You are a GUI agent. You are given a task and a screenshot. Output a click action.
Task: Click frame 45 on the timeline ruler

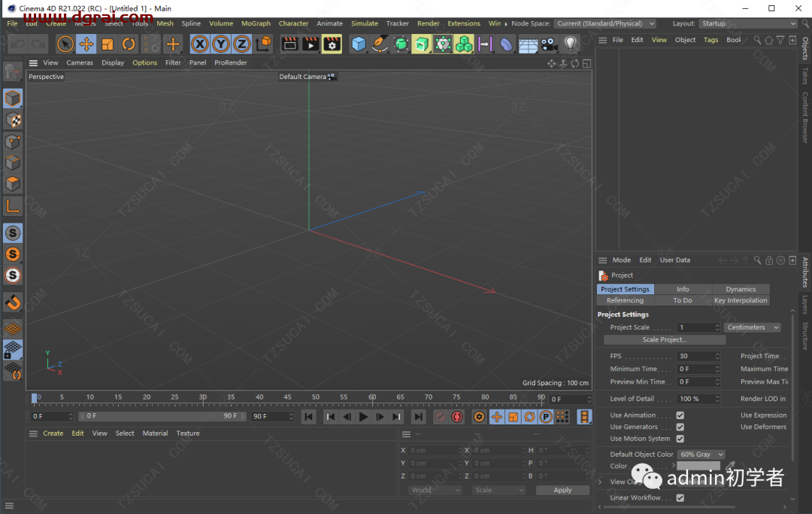pyautogui.click(x=287, y=398)
